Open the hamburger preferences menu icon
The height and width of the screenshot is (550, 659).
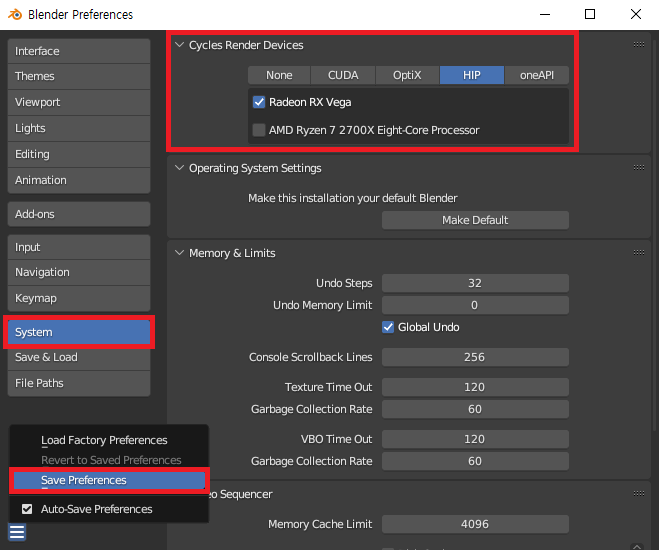17,532
